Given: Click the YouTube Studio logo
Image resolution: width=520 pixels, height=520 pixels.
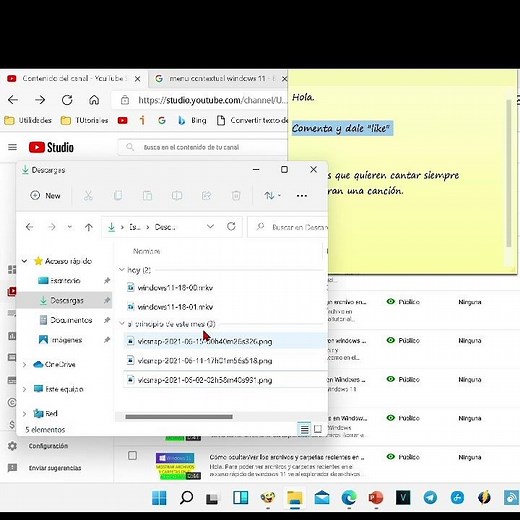Looking at the screenshot, I should click(51, 147).
